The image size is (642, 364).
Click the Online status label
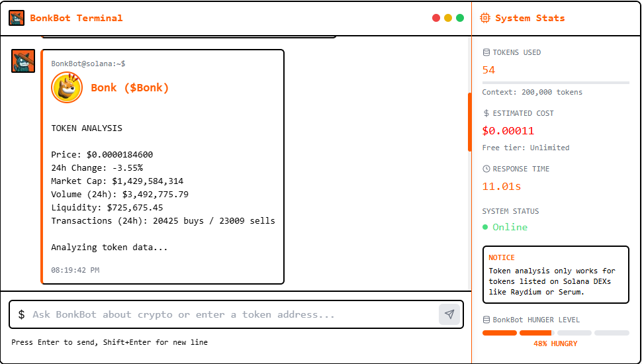tap(510, 227)
